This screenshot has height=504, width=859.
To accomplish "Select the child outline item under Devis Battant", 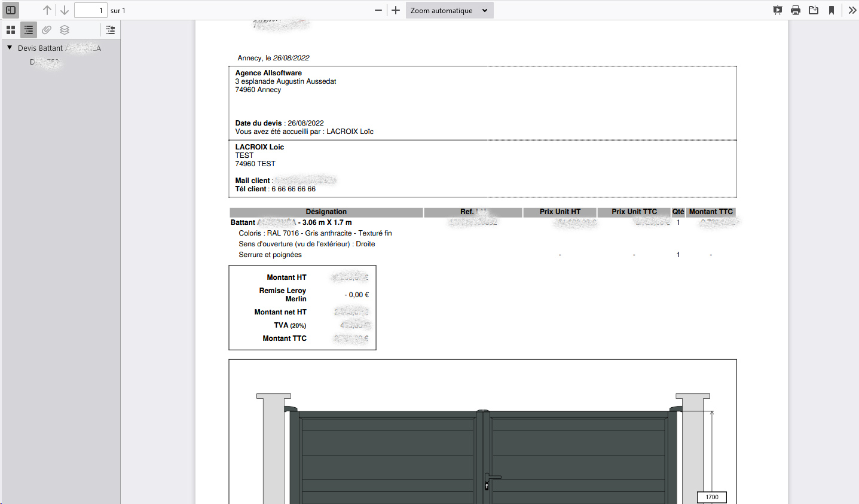I will pyautogui.click(x=45, y=62).
